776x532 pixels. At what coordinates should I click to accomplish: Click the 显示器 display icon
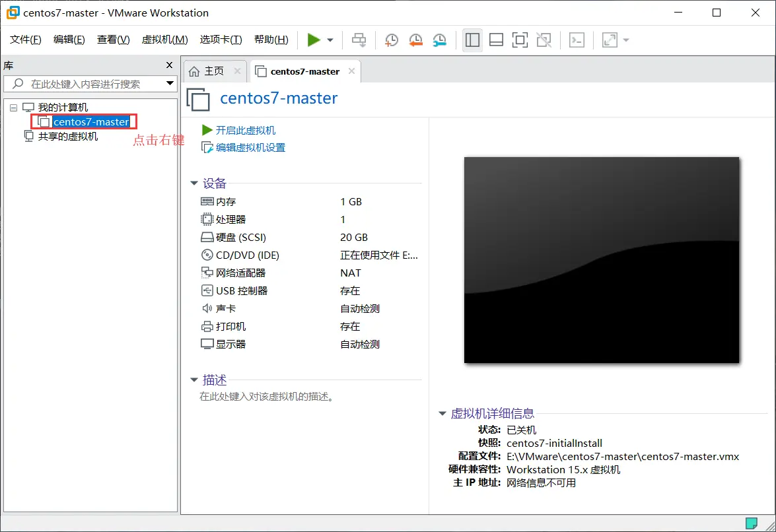pyautogui.click(x=207, y=344)
